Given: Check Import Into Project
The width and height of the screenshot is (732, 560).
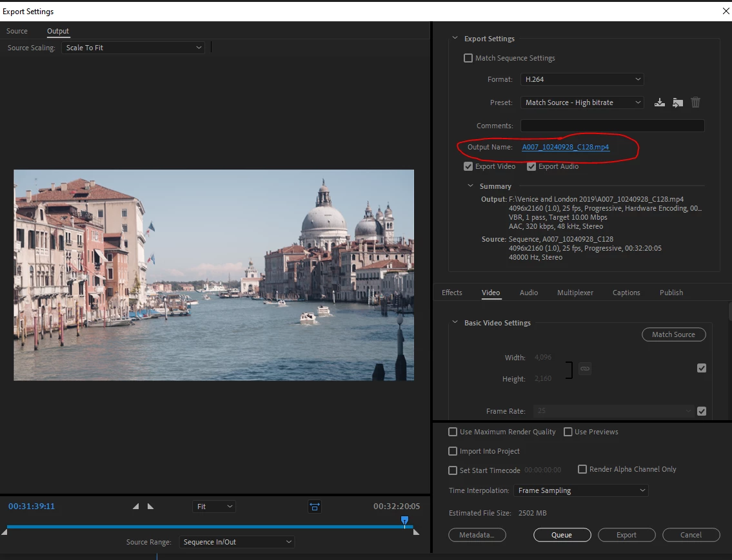Looking at the screenshot, I should click(452, 451).
